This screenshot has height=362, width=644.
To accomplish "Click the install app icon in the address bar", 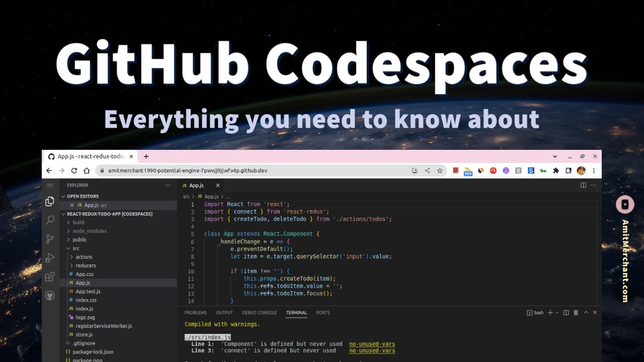I will click(415, 170).
